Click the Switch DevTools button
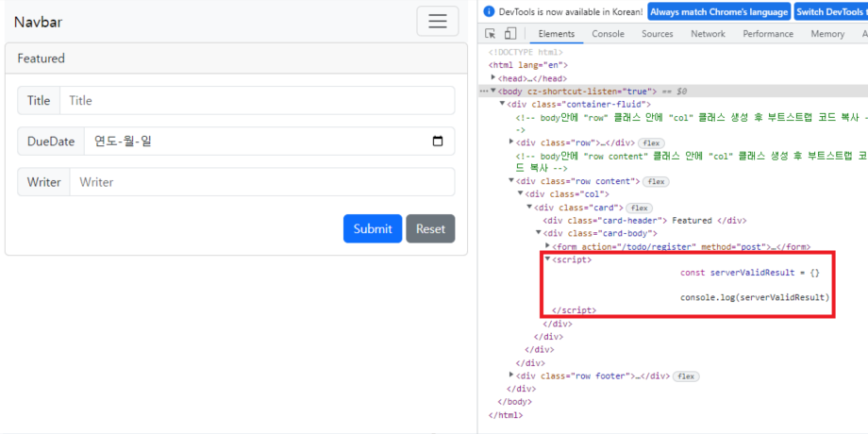868x434 pixels. point(830,11)
